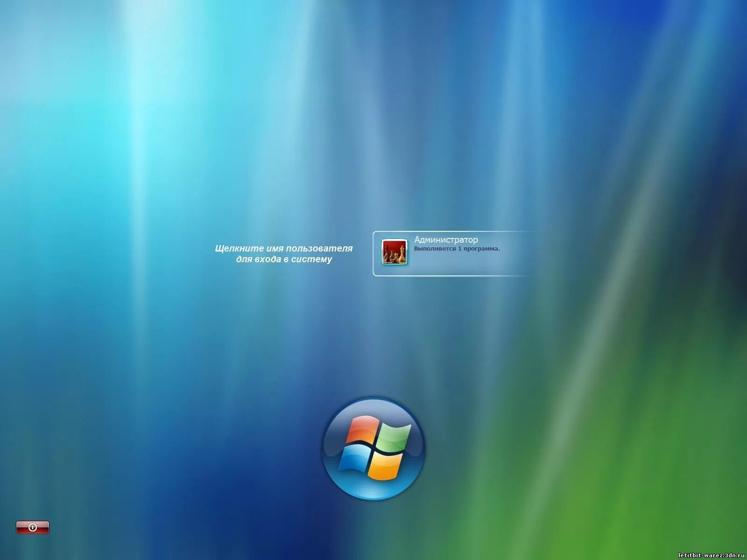
Task: Click 'Выполняется 1 программа.' status text
Action: click(x=457, y=249)
